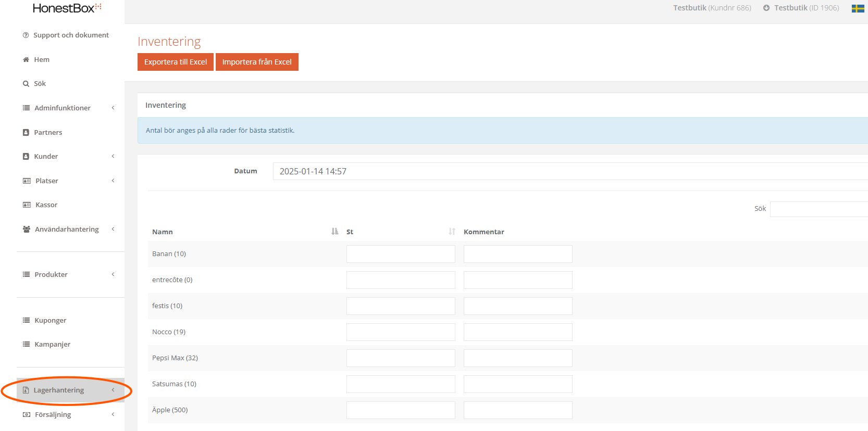Click the St quantity field for Banan
The image size is (868, 431).
[x=401, y=254]
